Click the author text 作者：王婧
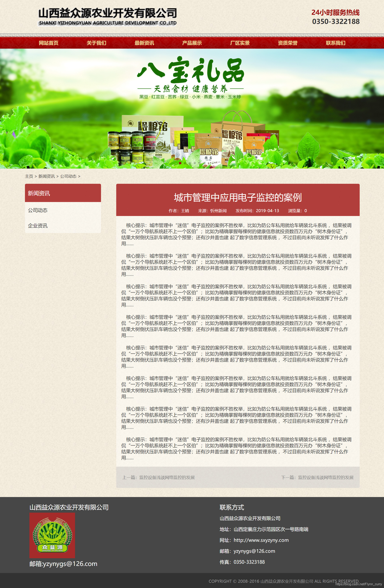Image resolution: width=384 pixels, height=588 pixels. coord(179,211)
